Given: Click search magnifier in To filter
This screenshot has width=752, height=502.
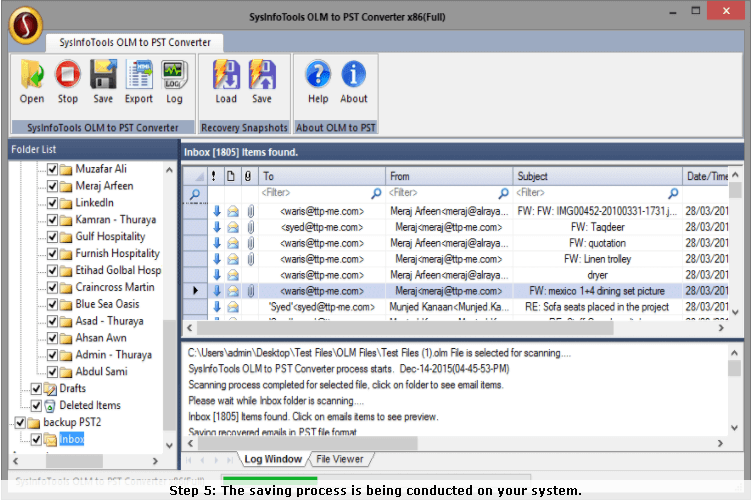Looking at the screenshot, I should point(376,193).
